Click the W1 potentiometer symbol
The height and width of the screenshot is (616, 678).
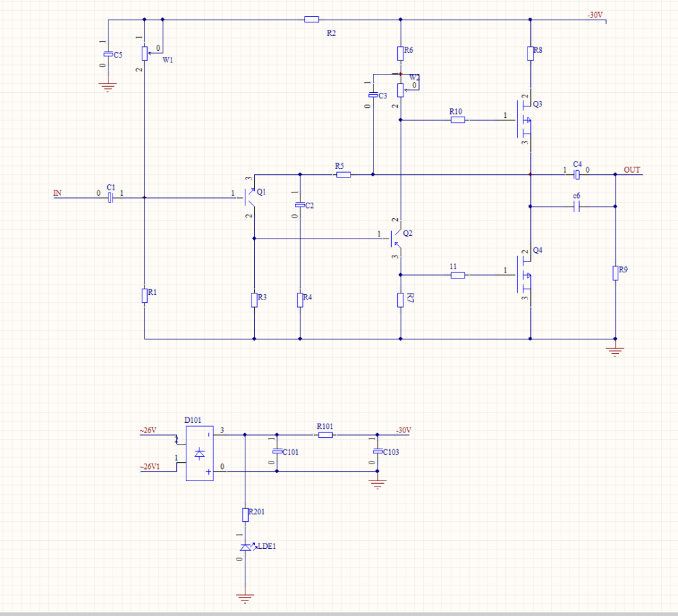click(x=145, y=54)
